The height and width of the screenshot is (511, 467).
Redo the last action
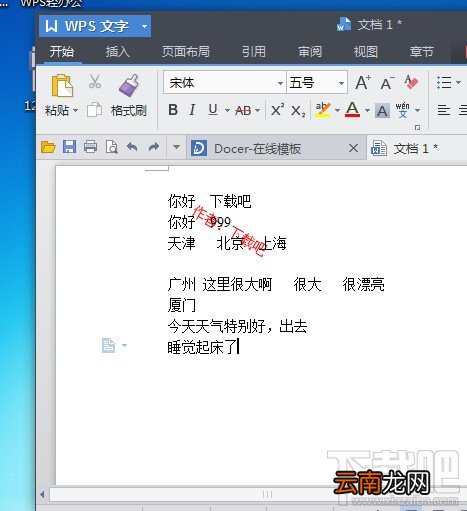(154, 147)
